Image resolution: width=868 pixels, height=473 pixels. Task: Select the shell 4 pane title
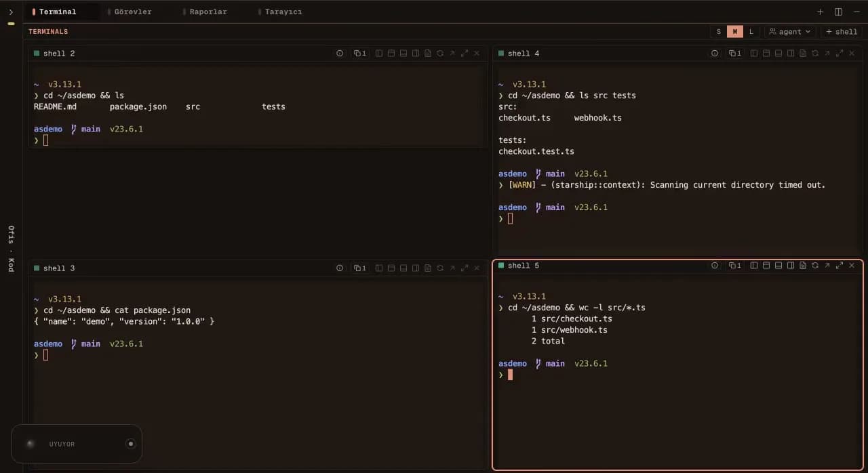[x=524, y=54]
